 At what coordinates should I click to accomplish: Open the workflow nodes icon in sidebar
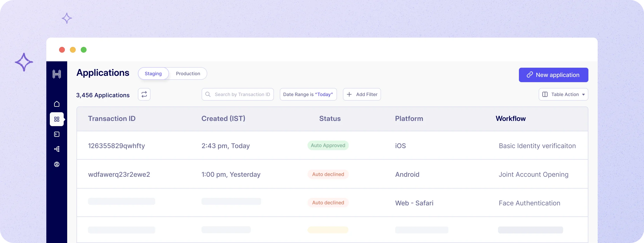click(57, 149)
